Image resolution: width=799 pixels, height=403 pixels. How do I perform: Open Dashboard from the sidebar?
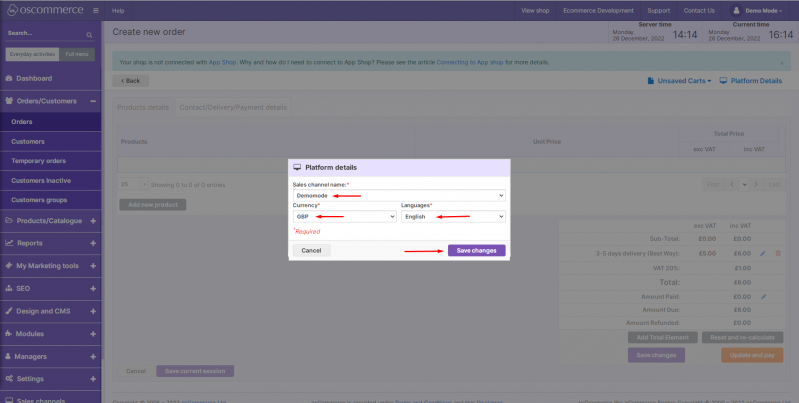click(x=33, y=78)
